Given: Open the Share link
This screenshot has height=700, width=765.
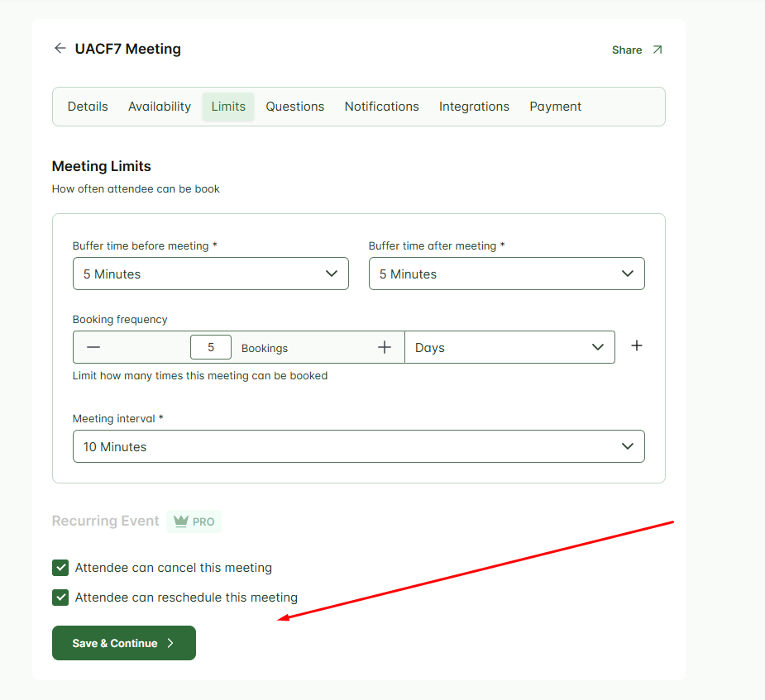Looking at the screenshot, I should tap(637, 50).
